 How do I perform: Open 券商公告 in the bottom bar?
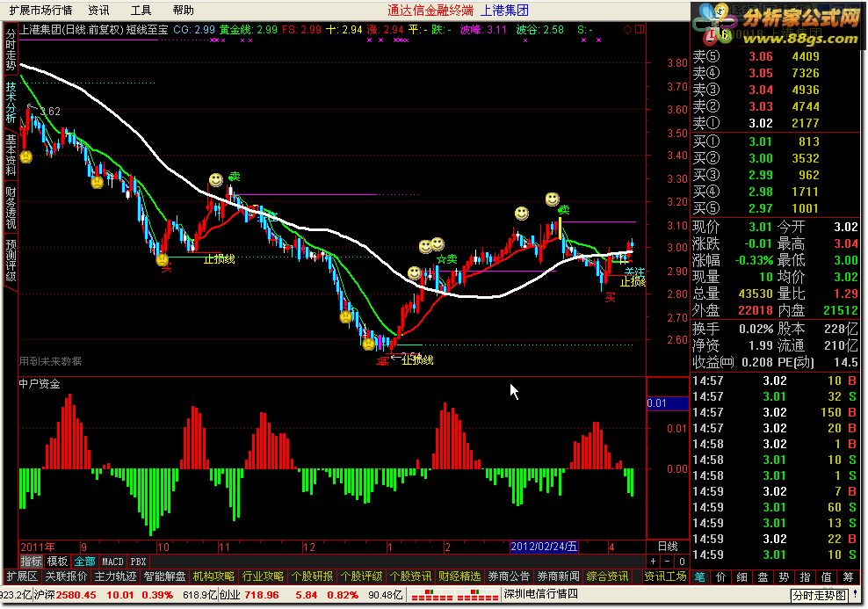509,576
